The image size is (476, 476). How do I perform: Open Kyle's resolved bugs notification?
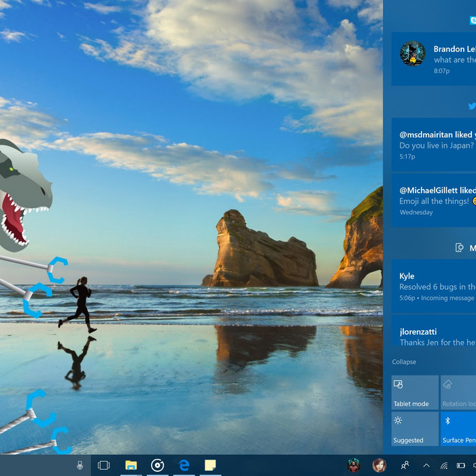point(435,286)
